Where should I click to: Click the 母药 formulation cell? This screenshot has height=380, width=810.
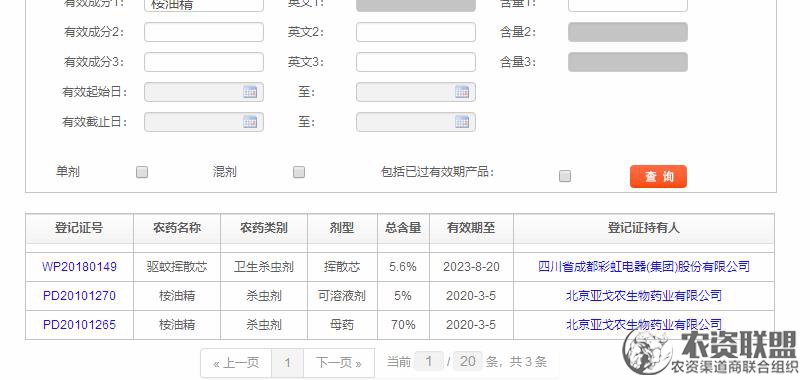click(342, 325)
